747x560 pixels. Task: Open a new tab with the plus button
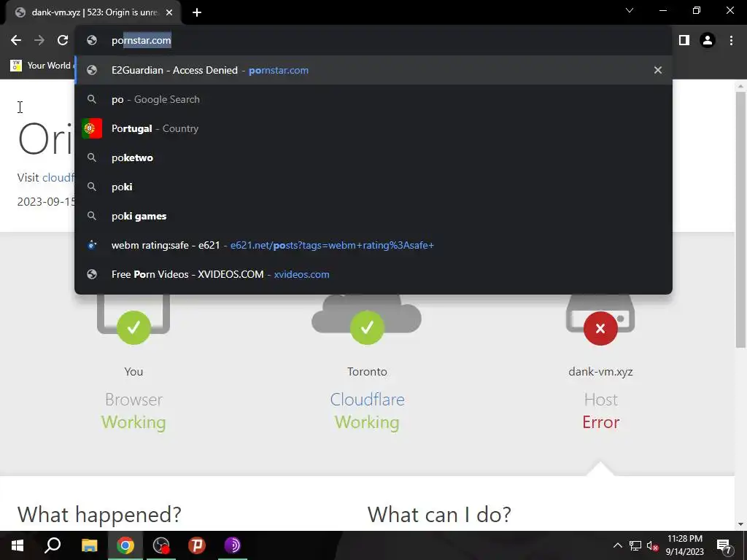tap(197, 13)
